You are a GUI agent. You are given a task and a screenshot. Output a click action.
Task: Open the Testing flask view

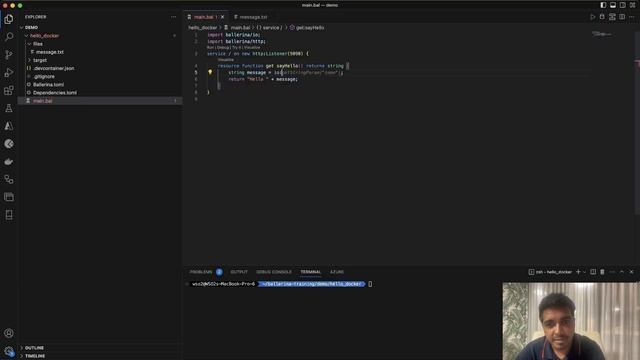pyautogui.click(x=9, y=108)
